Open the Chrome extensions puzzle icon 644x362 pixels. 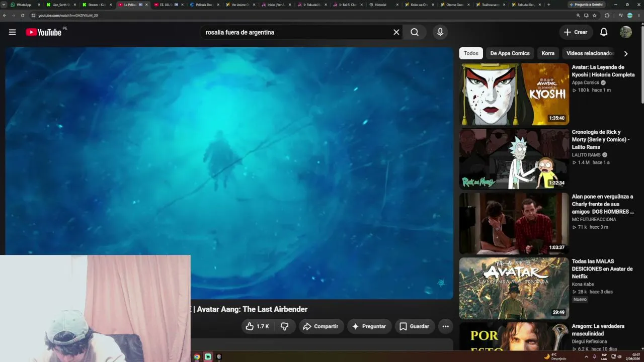pos(607,16)
